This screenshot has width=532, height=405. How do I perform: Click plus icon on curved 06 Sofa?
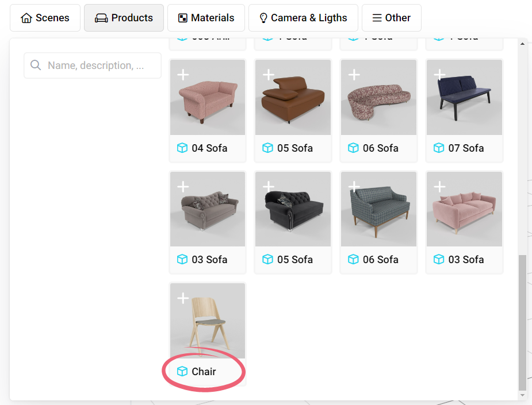(x=354, y=75)
